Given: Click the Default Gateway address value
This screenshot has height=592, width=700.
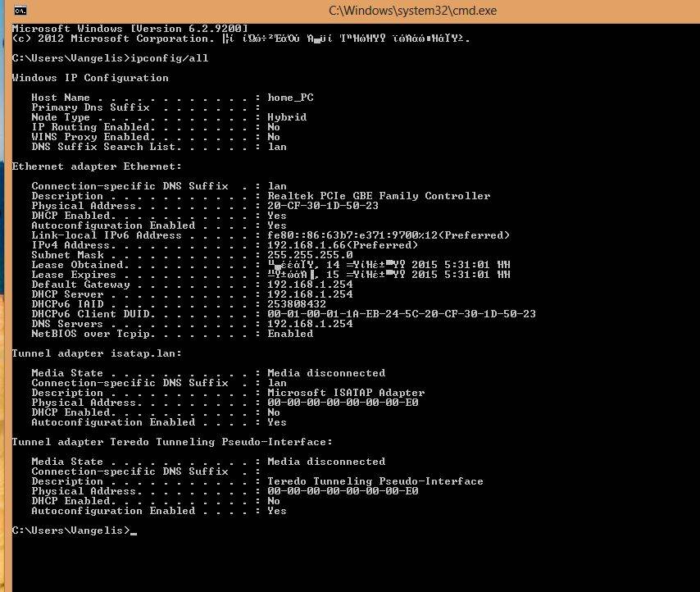Looking at the screenshot, I should [x=310, y=285].
